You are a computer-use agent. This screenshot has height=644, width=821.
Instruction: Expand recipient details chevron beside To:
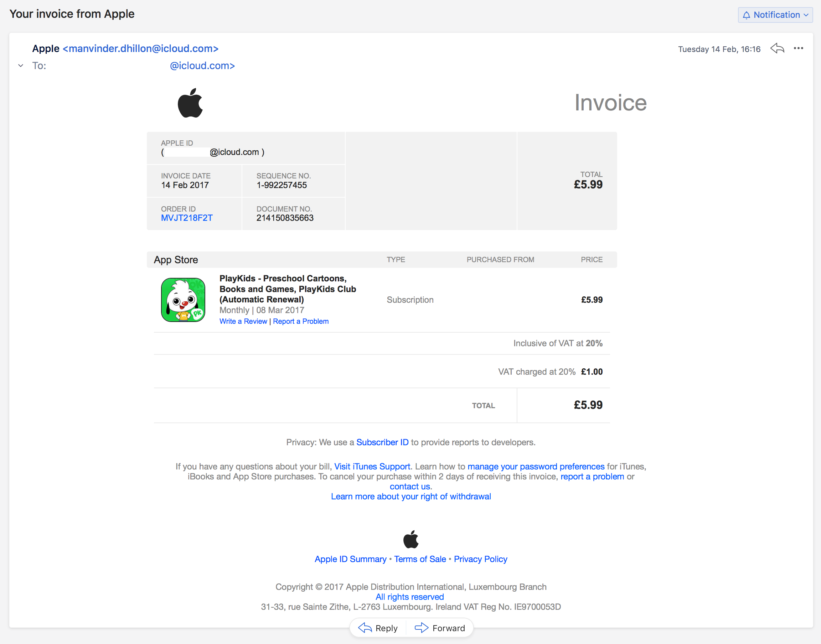(x=21, y=66)
